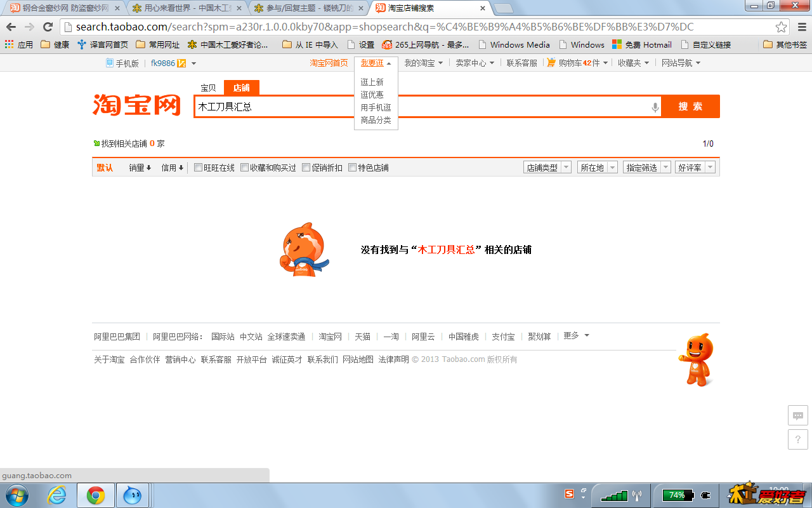Open the 中国木工爱好者论坛 bookmark
The height and width of the screenshot is (508, 812).
(x=228, y=44)
